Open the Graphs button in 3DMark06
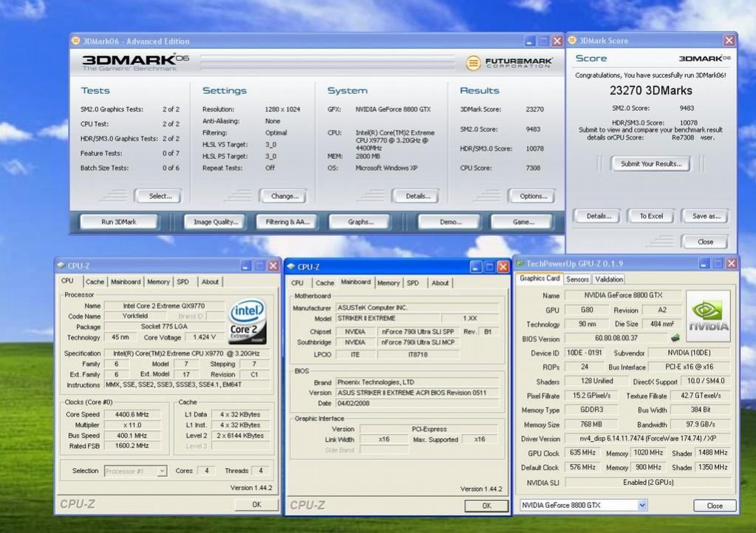The height and width of the screenshot is (533, 756). (360, 222)
